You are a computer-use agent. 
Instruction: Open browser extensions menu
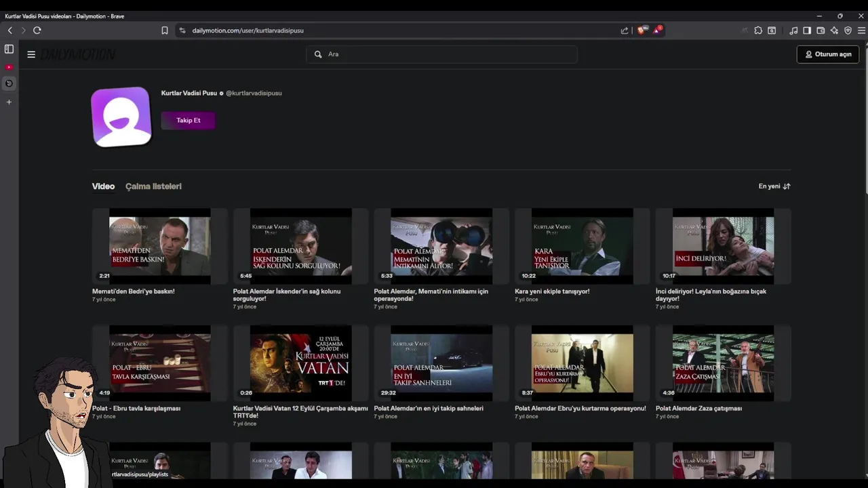(758, 30)
